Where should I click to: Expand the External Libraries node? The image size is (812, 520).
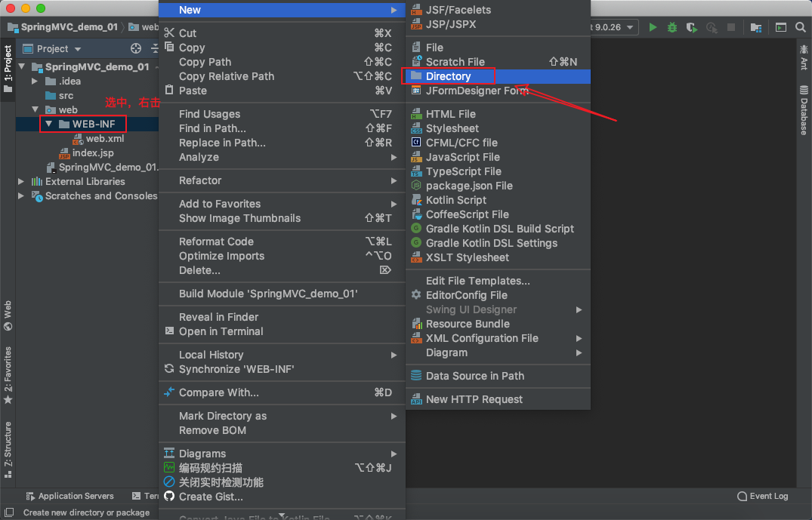[20, 182]
